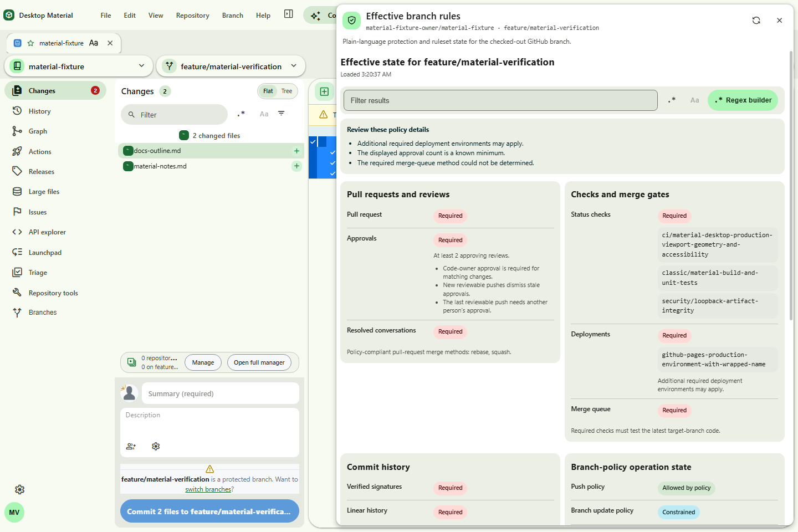The height and width of the screenshot is (532, 798).
Task: Click the star icon on material-fixture tab
Action: pyautogui.click(x=30, y=43)
